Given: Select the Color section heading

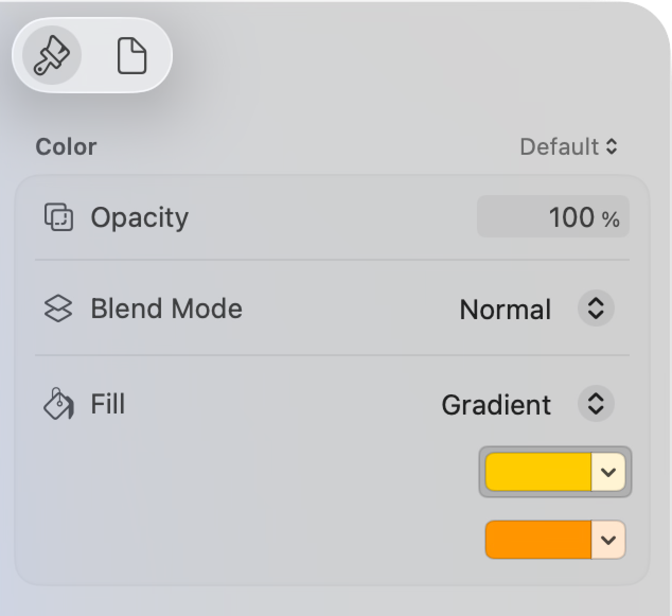Looking at the screenshot, I should tap(66, 147).
